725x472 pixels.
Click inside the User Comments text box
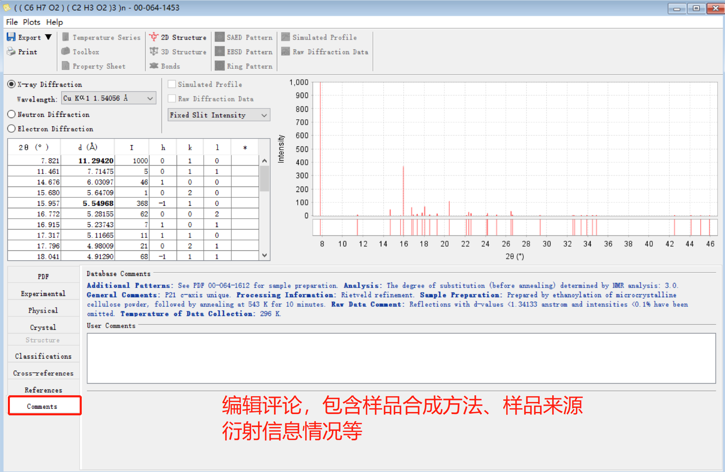click(400, 358)
